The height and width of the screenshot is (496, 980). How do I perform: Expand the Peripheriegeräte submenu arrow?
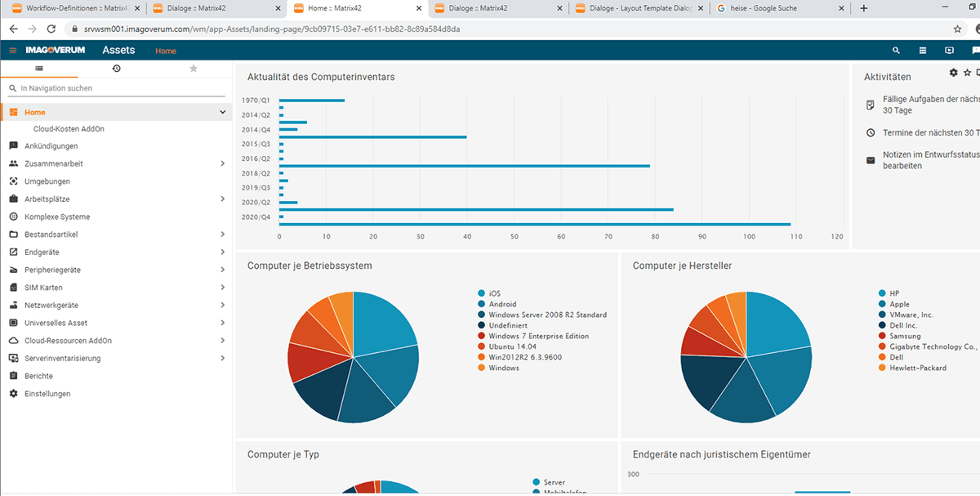point(222,270)
